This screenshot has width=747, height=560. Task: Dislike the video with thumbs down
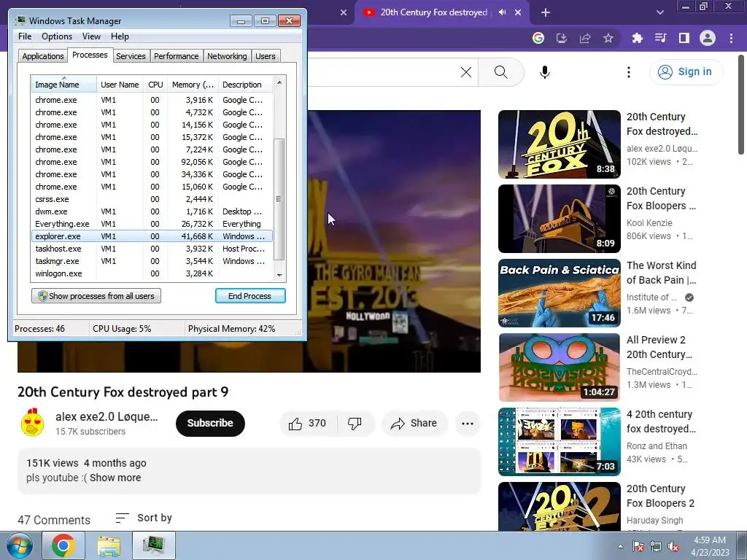coord(355,424)
